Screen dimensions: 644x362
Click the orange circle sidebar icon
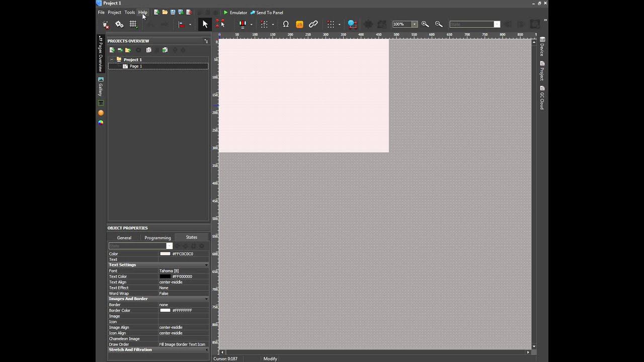pos(101,113)
